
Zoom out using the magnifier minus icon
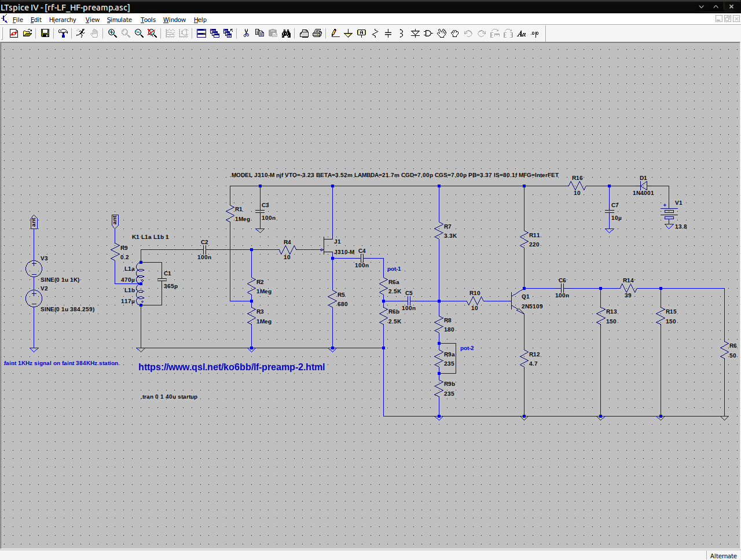pyautogui.click(x=139, y=34)
